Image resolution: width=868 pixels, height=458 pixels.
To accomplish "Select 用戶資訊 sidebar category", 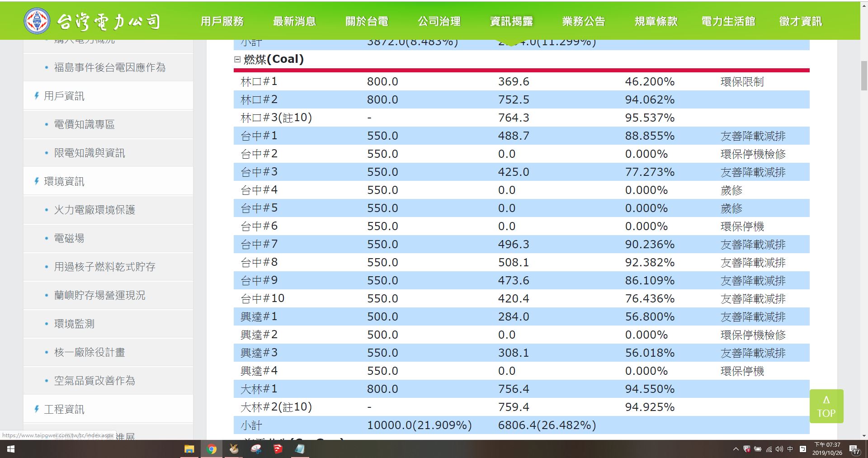I will [64, 96].
